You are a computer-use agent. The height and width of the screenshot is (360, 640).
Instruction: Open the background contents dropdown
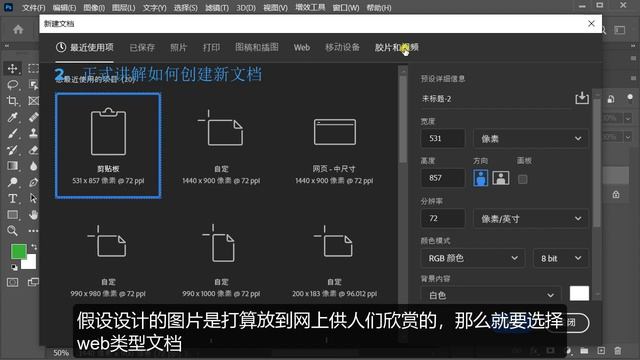(x=491, y=295)
